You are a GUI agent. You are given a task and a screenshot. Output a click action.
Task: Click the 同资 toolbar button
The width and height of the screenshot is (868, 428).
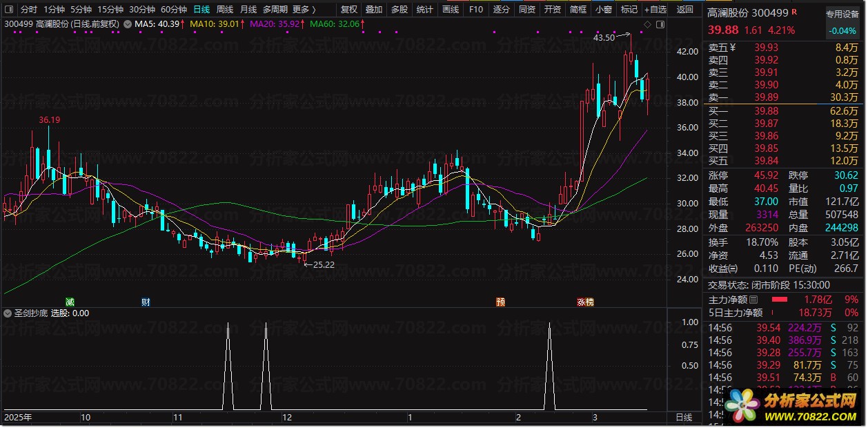coord(527,10)
